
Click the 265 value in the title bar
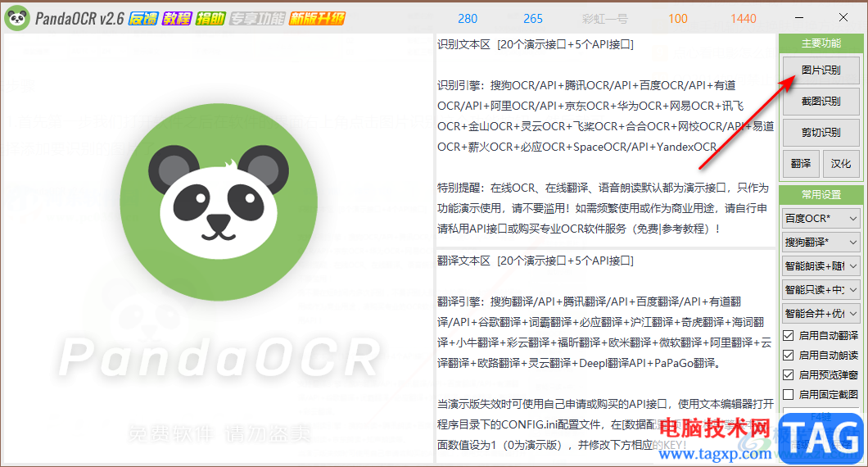point(533,19)
